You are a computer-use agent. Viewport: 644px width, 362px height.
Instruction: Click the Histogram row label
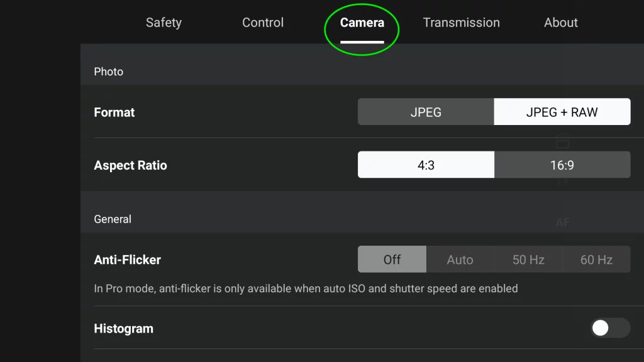point(123,328)
